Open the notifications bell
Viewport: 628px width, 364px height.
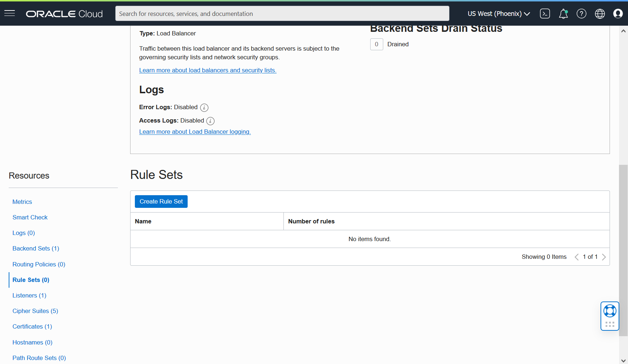563,13
